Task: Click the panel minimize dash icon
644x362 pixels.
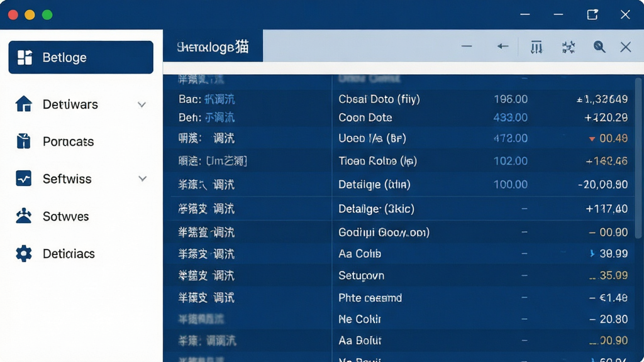Action: [467, 47]
